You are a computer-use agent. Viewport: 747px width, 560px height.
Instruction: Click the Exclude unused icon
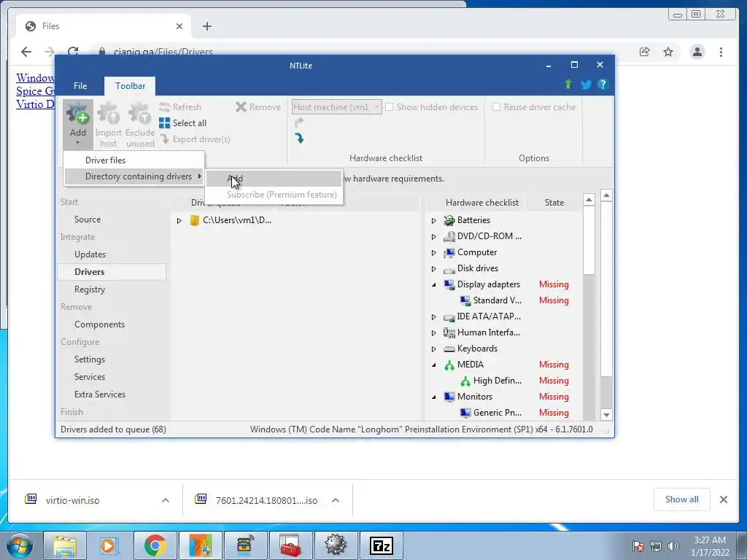pos(139,114)
